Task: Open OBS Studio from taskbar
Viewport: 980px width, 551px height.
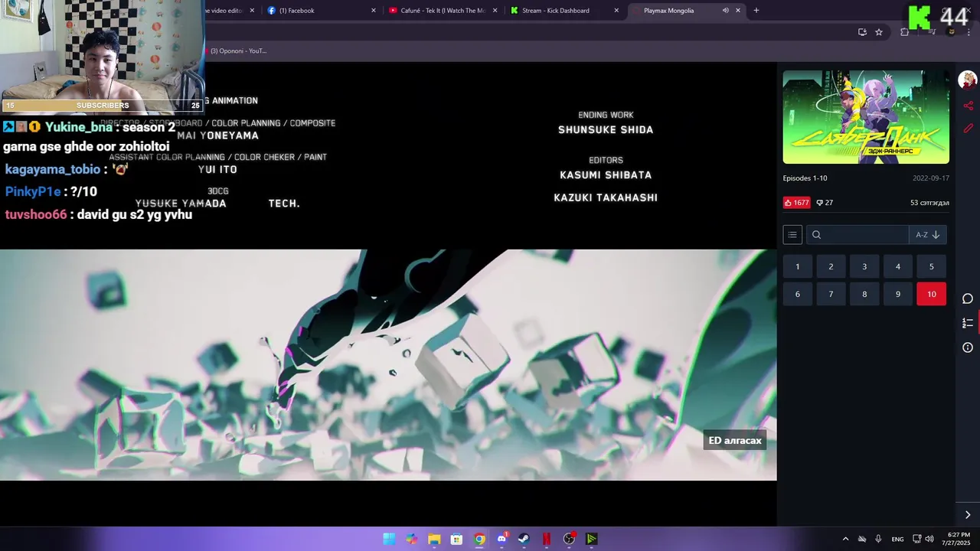Action: 569,539
